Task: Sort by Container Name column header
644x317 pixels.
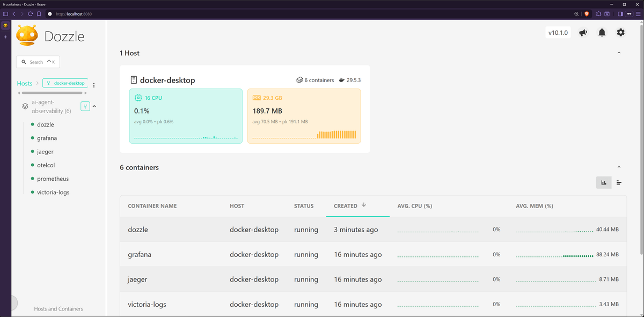Action: (152, 206)
